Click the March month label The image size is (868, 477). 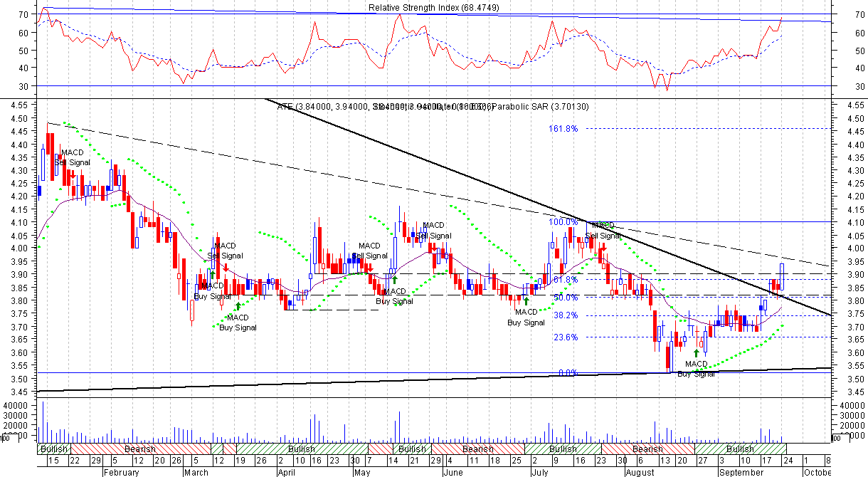coord(196,472)
